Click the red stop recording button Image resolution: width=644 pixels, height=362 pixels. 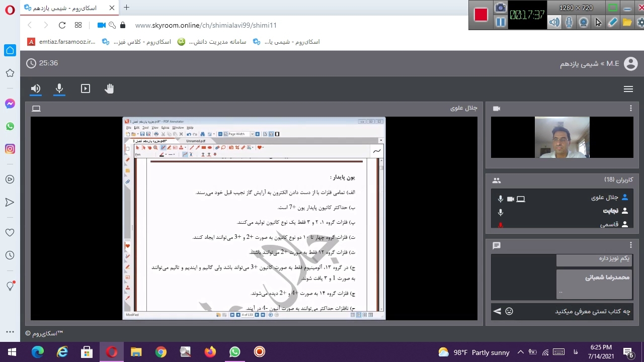click(x=480, y=15)
